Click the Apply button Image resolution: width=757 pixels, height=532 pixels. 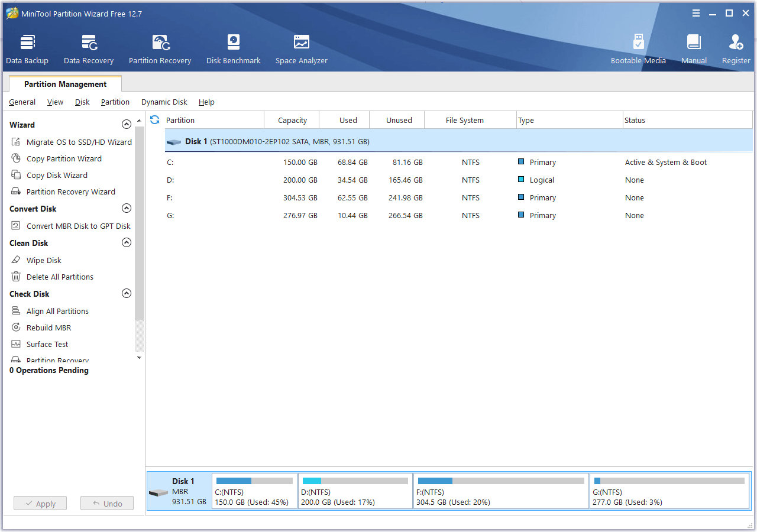(40, 504)
